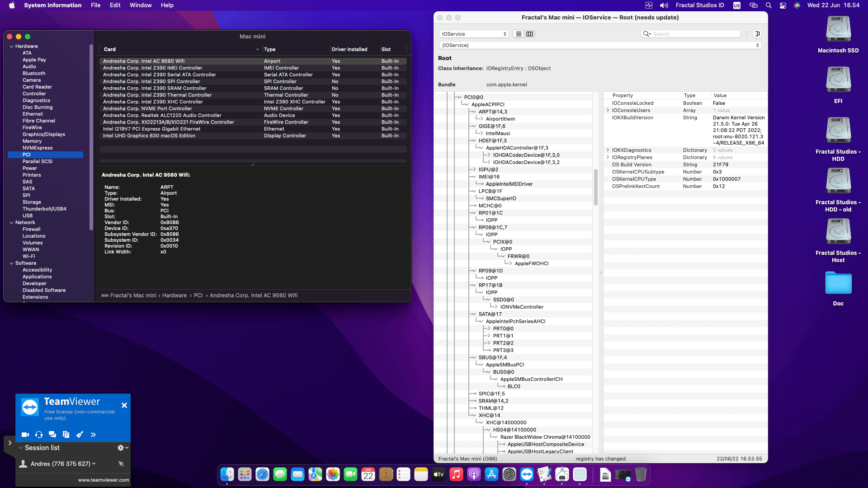Select the Macintosh SSD desktop drive
The image size is (868, 488).
pyautogui.click(x=838, y=30)
